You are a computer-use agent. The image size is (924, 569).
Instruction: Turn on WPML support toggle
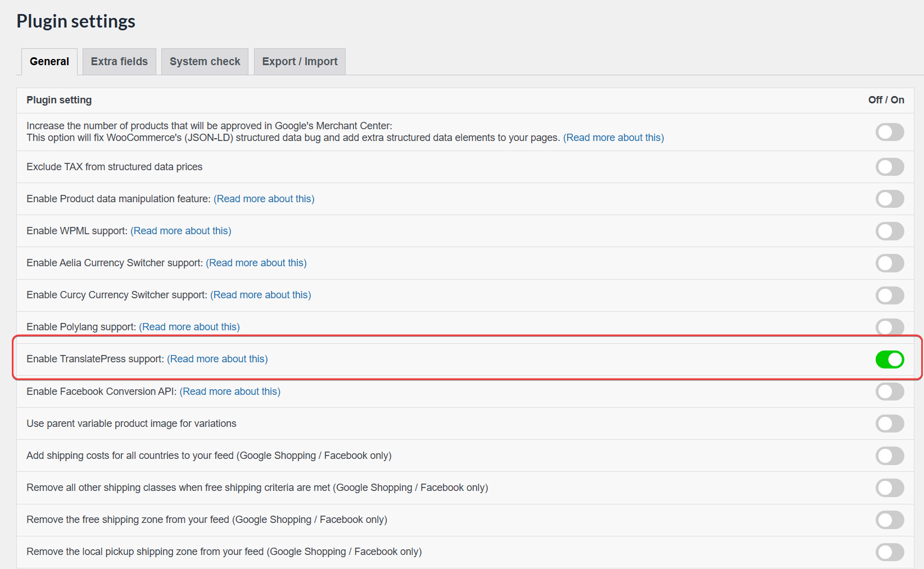pos(889,231)
